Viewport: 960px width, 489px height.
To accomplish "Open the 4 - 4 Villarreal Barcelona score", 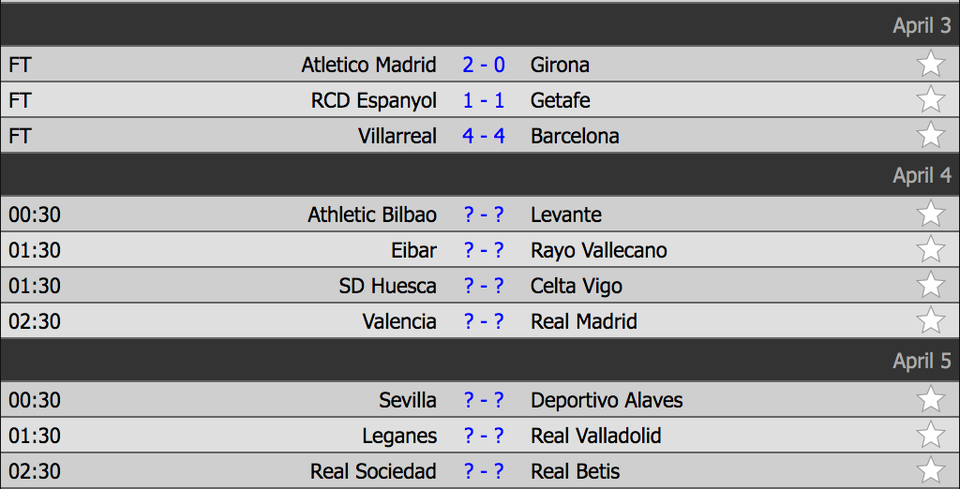I will click(x=484, y=135).
